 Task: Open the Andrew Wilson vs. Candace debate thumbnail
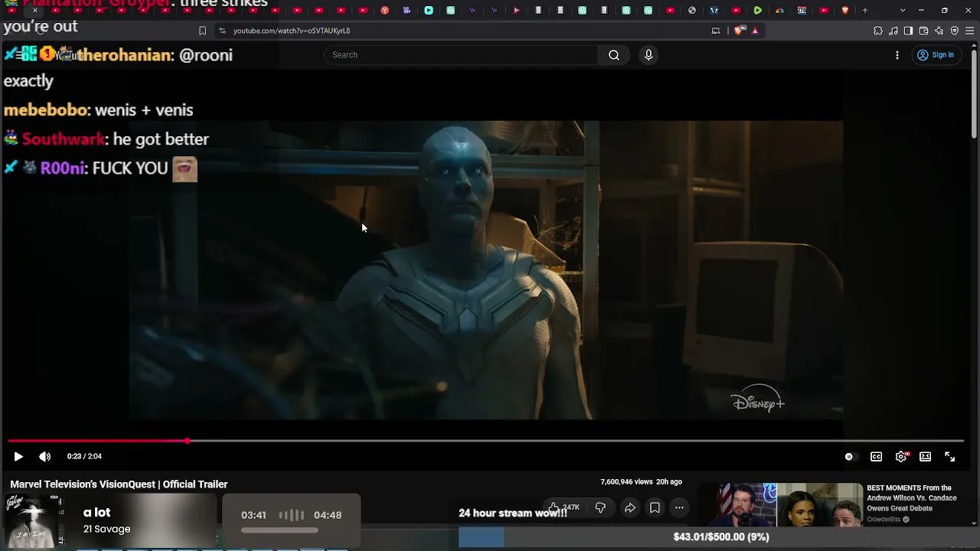click(x=782, y=504)
